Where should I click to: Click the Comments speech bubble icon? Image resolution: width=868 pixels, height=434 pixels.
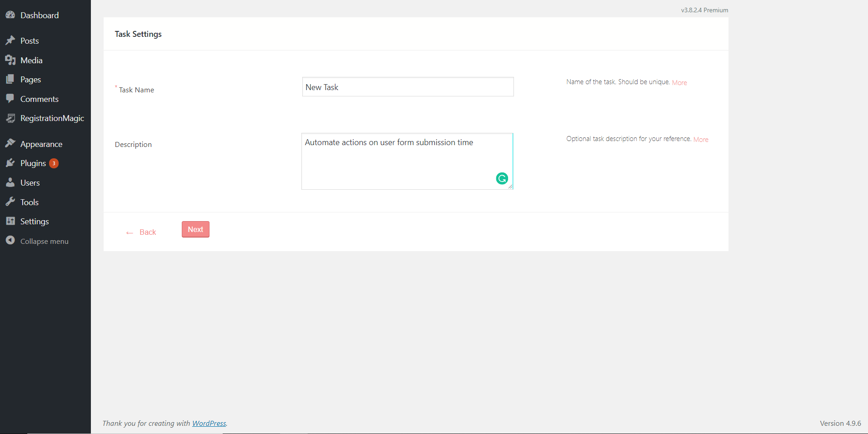click(x=11, y=99)
